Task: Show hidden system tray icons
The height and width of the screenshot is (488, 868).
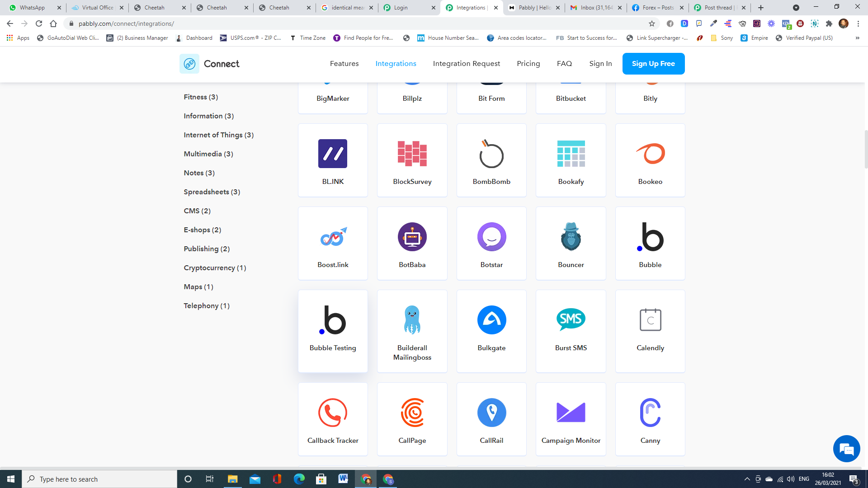Action: (747, 479)
